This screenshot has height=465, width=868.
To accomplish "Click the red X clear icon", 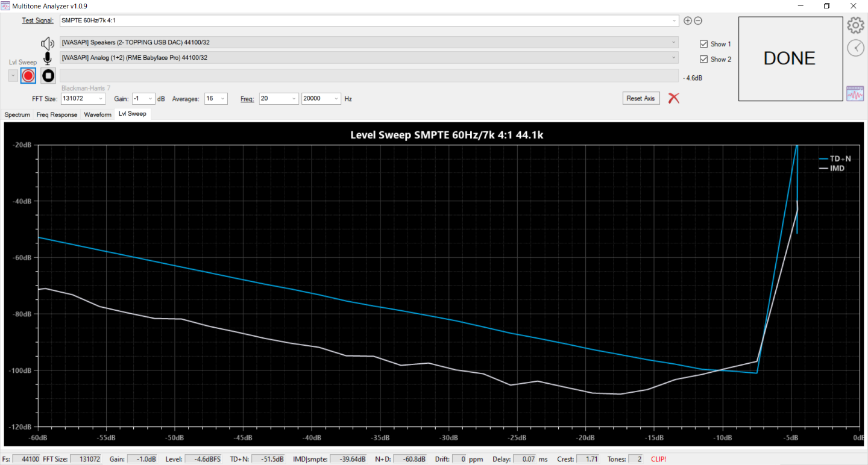I will 674,98.
